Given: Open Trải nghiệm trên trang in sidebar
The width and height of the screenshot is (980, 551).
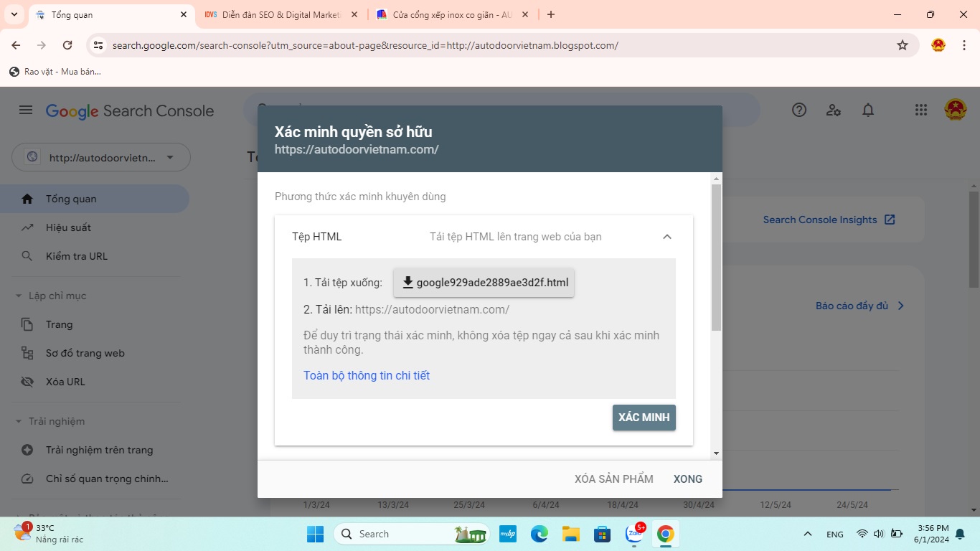Looking at the screenshot, I should pyautogui.click(x=95, y=450).
